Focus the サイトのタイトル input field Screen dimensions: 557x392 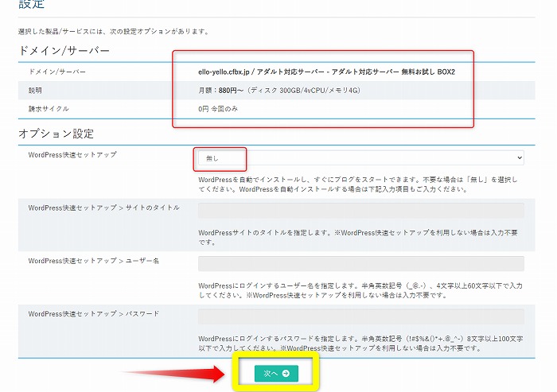click(x=360, y=211)
